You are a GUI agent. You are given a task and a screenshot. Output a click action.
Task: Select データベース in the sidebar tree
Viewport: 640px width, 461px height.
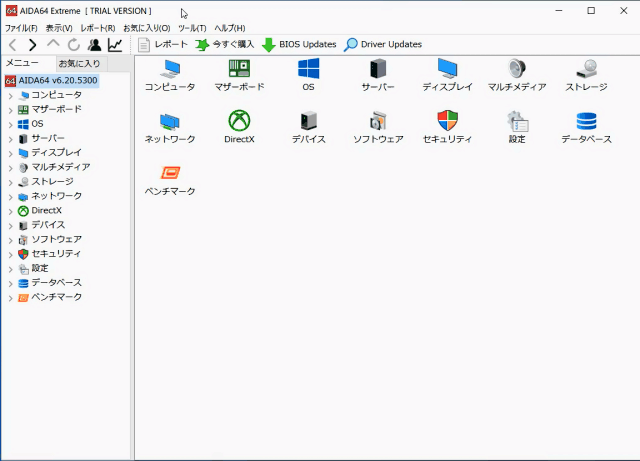tap(56, 282)
